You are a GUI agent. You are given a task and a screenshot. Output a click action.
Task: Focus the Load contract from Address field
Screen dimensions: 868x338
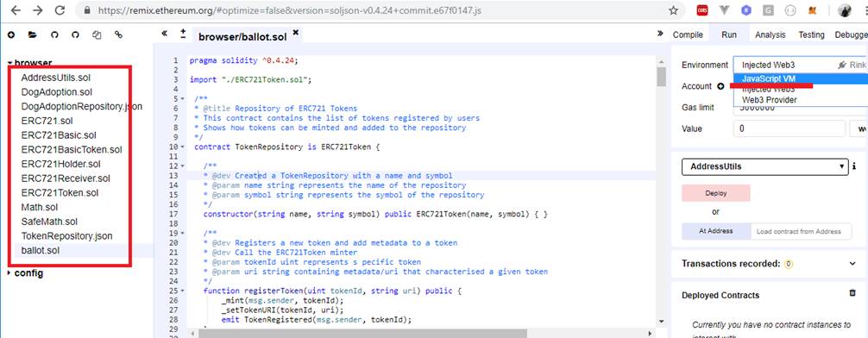[801, 231]
